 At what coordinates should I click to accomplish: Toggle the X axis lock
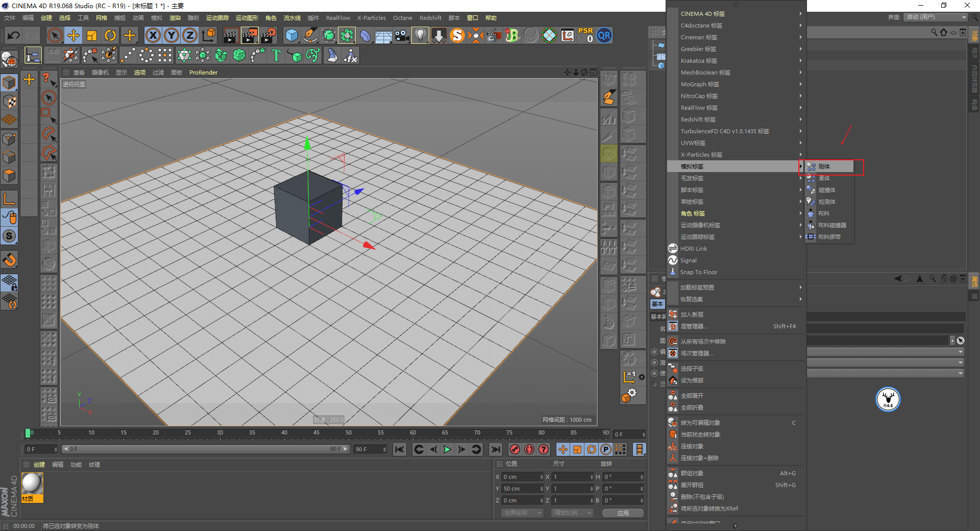pos(153,35)
